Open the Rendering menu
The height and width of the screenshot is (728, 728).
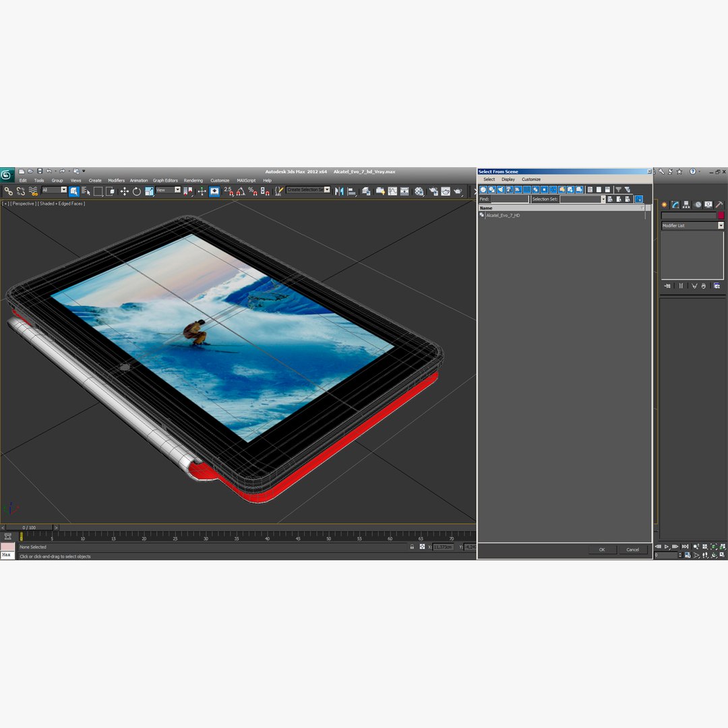tap(193, 181)
